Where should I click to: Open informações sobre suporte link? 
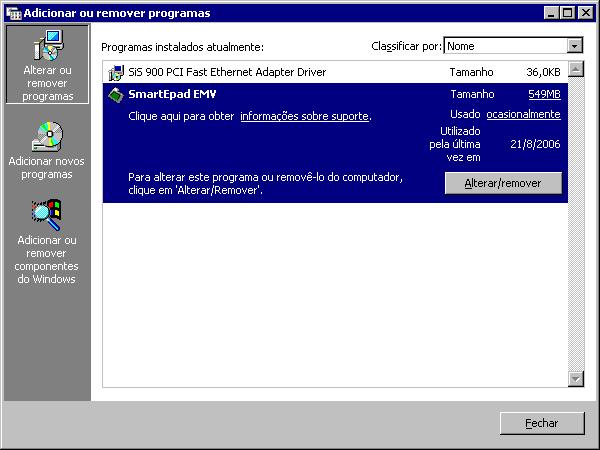coord(304,116)
